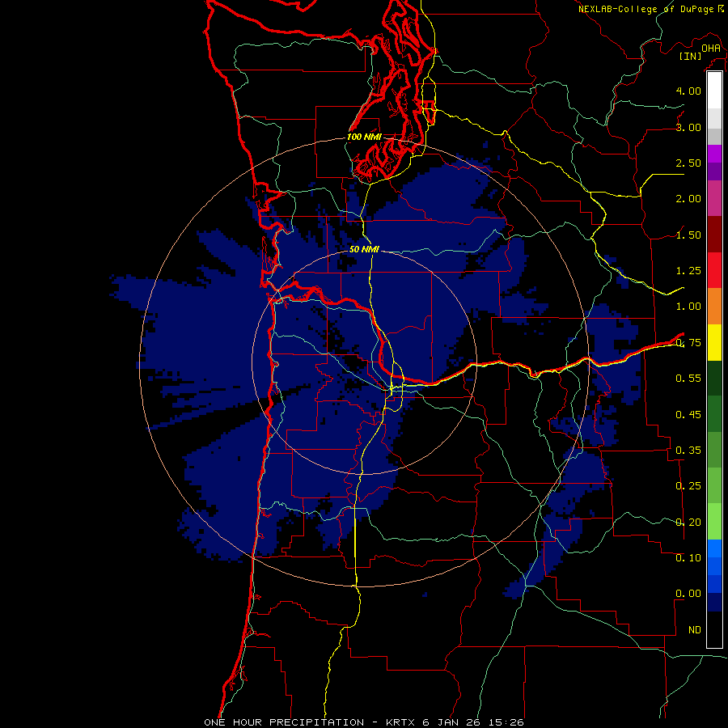Viewport: 728px width, 728px height.
Task: Select the black ND legend swatch
Action: (x=714, y=629)
